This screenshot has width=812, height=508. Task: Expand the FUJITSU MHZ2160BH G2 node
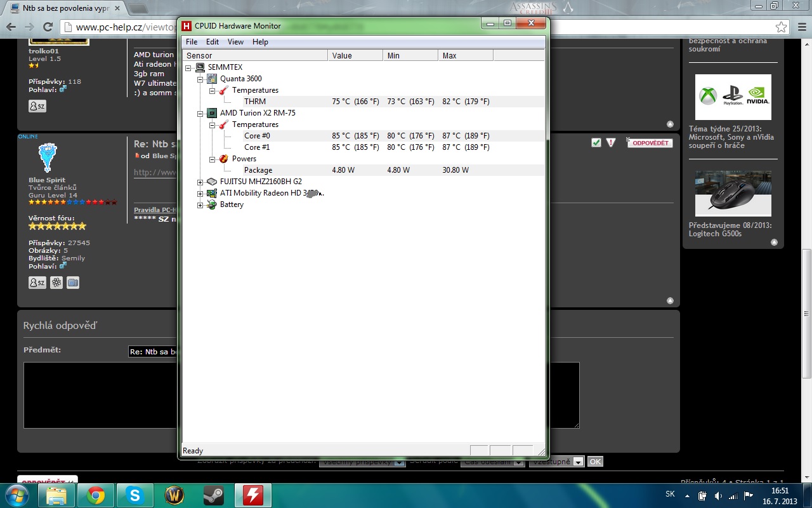[200, 182]
